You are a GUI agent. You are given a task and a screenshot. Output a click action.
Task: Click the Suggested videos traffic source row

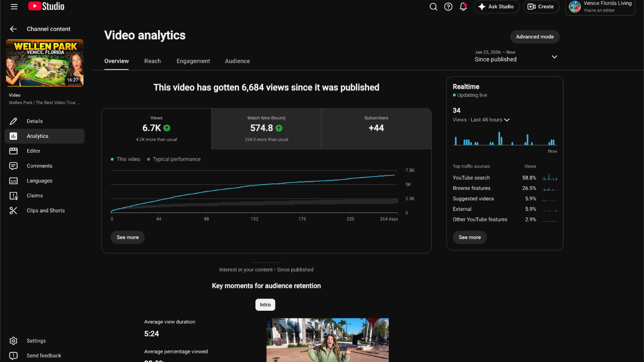[505, 199]
